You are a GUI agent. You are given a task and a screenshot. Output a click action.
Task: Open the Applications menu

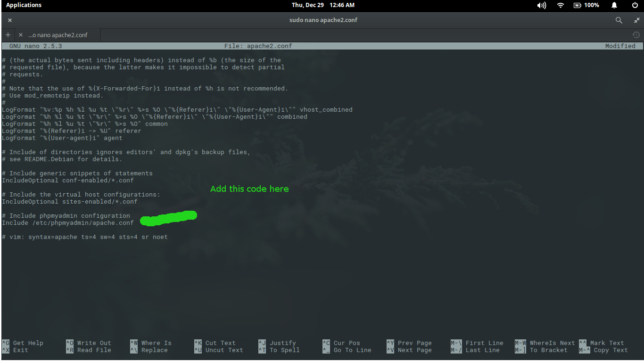point(24,5)
